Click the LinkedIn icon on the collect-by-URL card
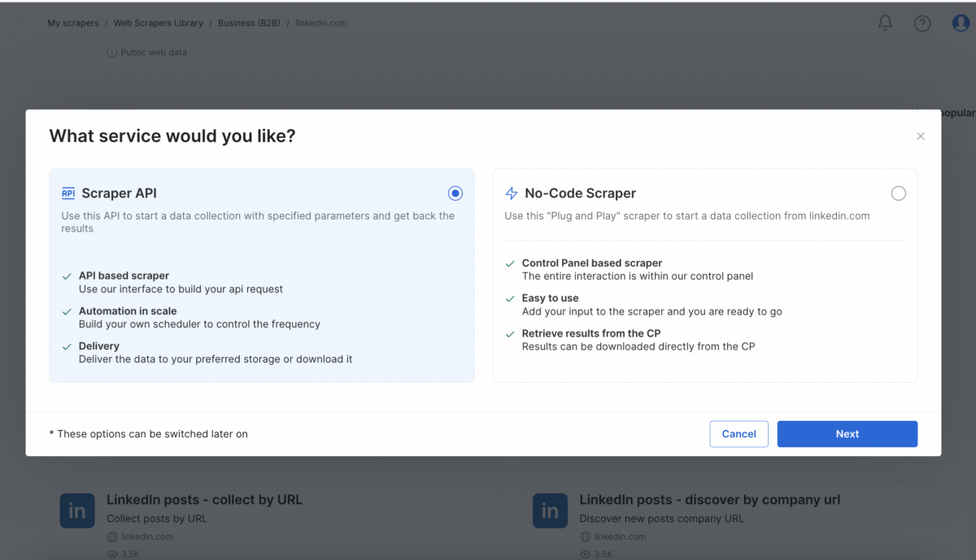This screenshot has height=560, width=976. (77, 510)
